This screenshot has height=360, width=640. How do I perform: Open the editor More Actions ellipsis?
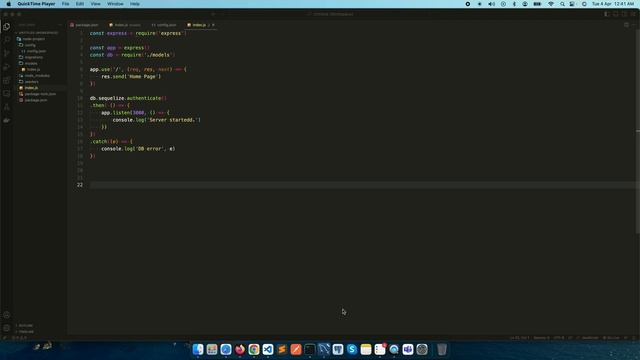click(x=634, y=25)
